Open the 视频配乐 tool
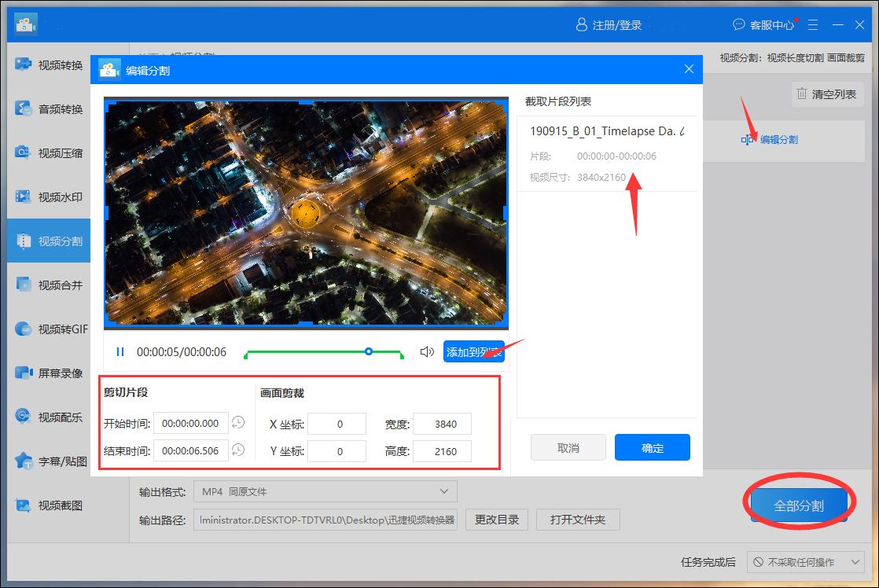Image resolution: width=879 pixels, height=588 pixels. [x=49, y=417]
